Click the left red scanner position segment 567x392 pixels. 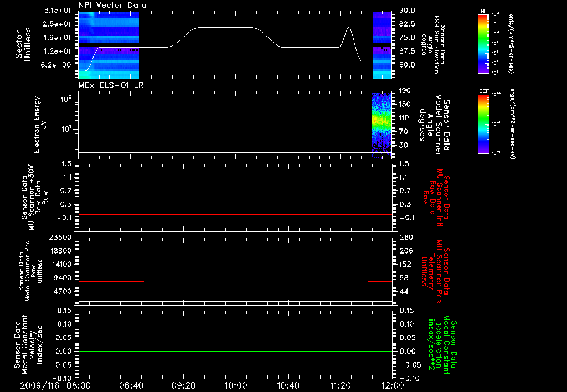point(111,281)
